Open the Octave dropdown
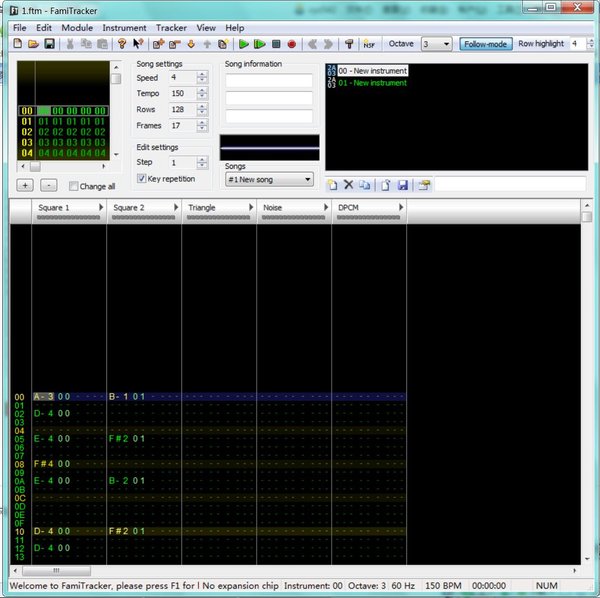 point(445,44)
